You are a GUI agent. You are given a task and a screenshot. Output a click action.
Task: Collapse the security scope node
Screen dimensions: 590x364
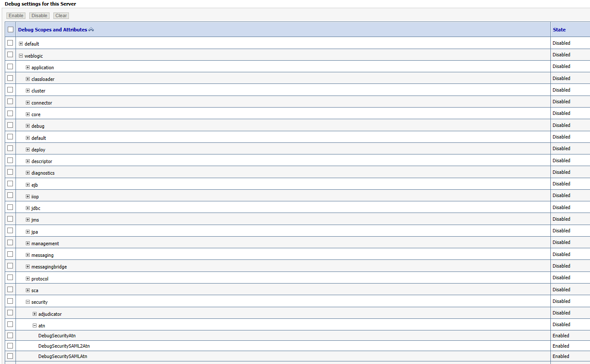click(28, 302)
